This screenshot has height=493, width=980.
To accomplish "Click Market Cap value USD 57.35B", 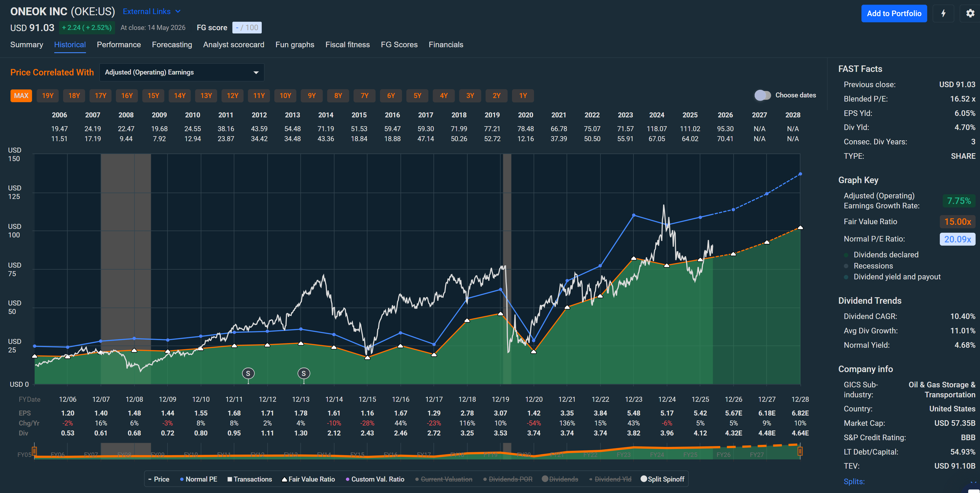I will [954, 423].
